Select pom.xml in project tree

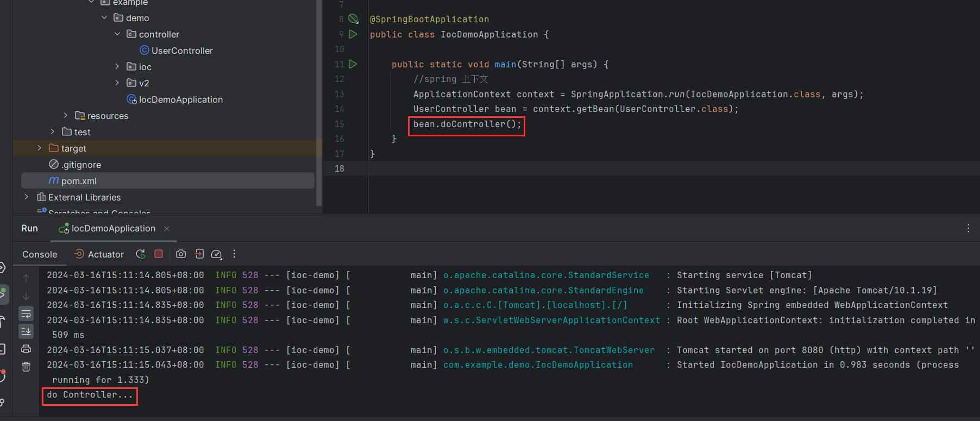pyautogui.click(x=79, y=181)
